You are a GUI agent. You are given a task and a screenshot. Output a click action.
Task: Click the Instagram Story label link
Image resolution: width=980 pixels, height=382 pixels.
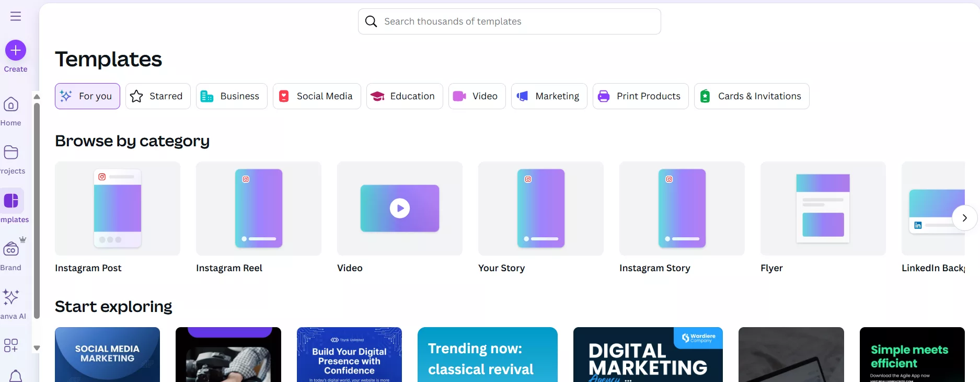[655, 268]
